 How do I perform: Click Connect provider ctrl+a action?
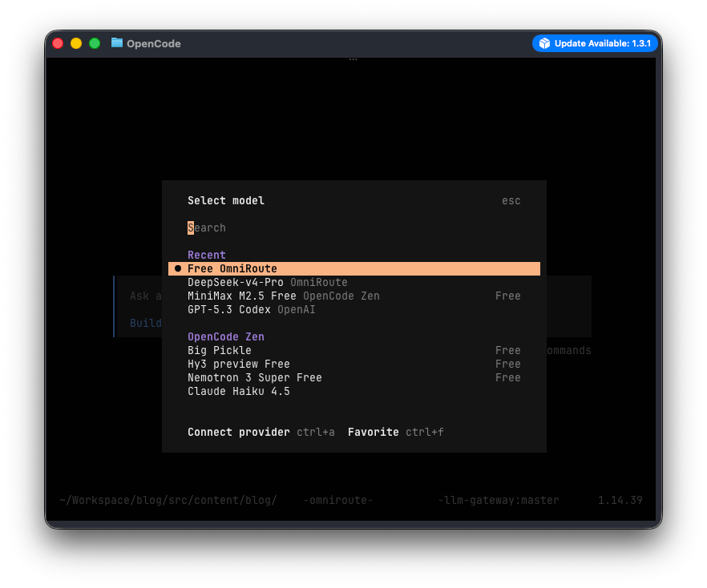click(261, 432)
